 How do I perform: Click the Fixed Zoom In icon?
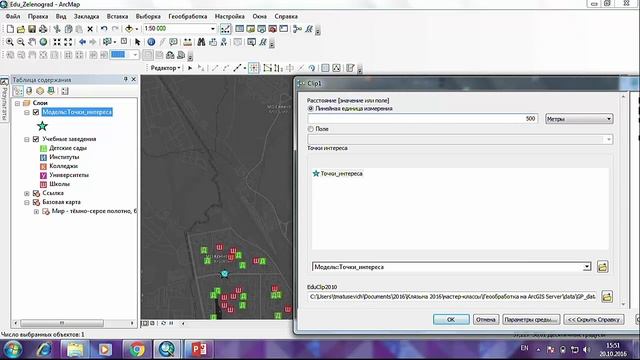(x=57, y=42)
